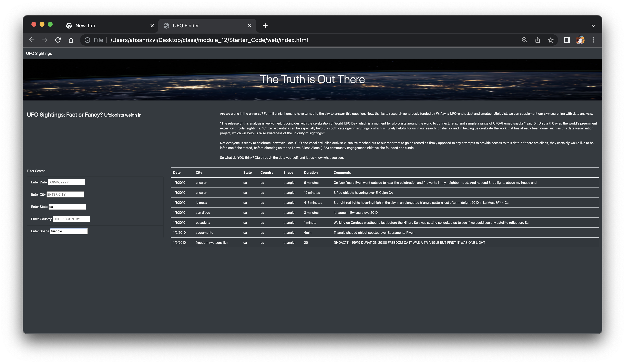Select the UFO Finder tab
This screenshot has height=364, width=625.
[x=186, y=25]
